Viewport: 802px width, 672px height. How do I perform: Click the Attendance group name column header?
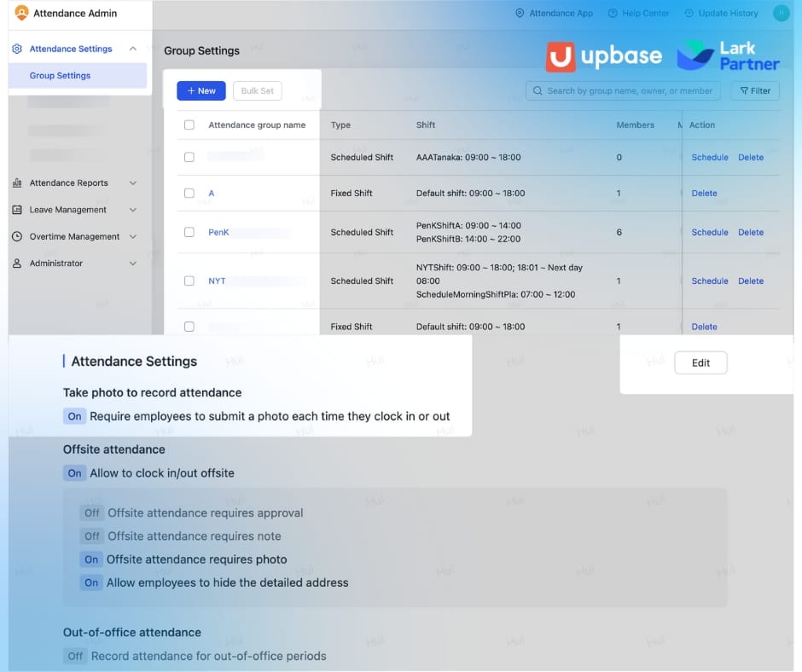click(x=257, y=125)
